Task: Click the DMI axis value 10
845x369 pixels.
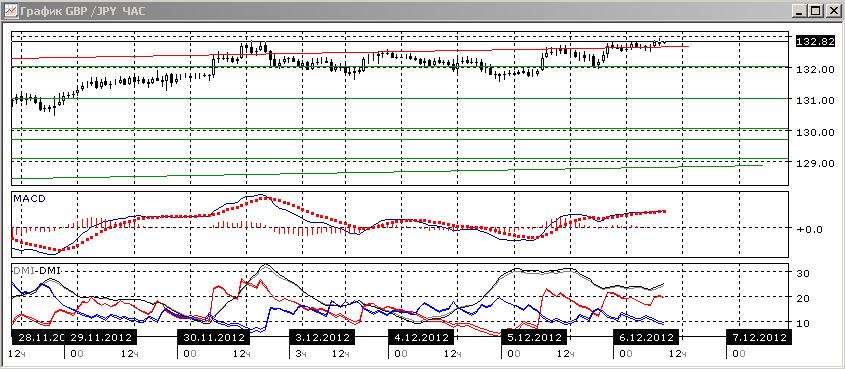Action: [804, 323]
